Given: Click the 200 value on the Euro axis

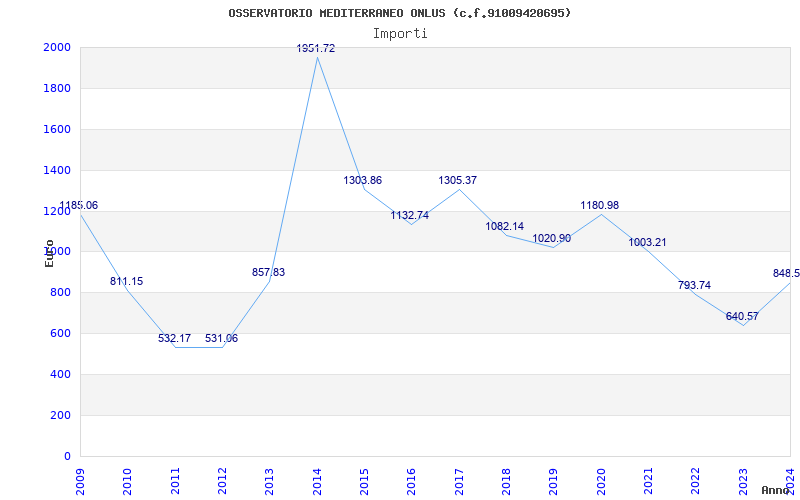Looking at the screenshot, I should pos(60,415).
